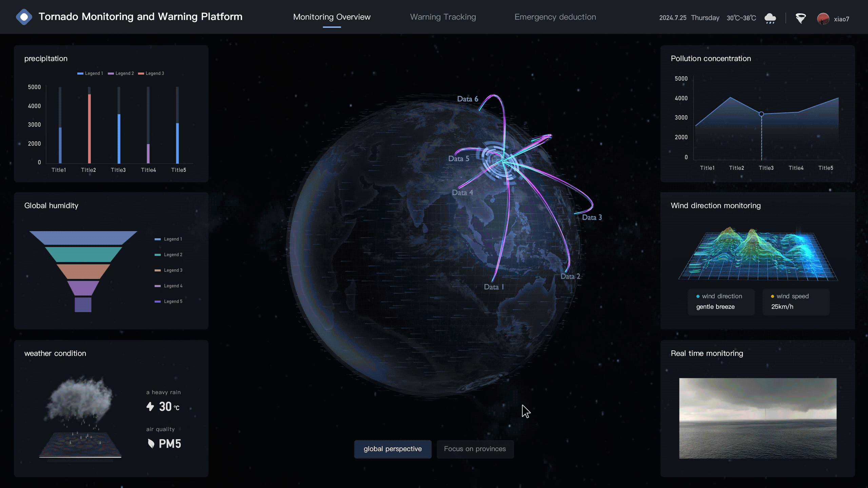Click the teal funnel segment
The image size is (868, 488).
coord(83,254)
